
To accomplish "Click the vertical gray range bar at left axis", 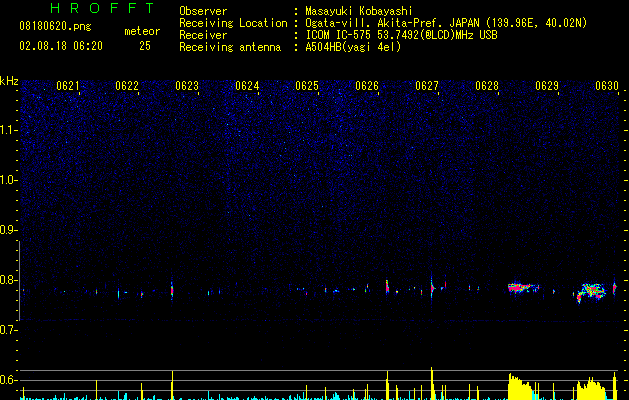I will coord(19,280).
